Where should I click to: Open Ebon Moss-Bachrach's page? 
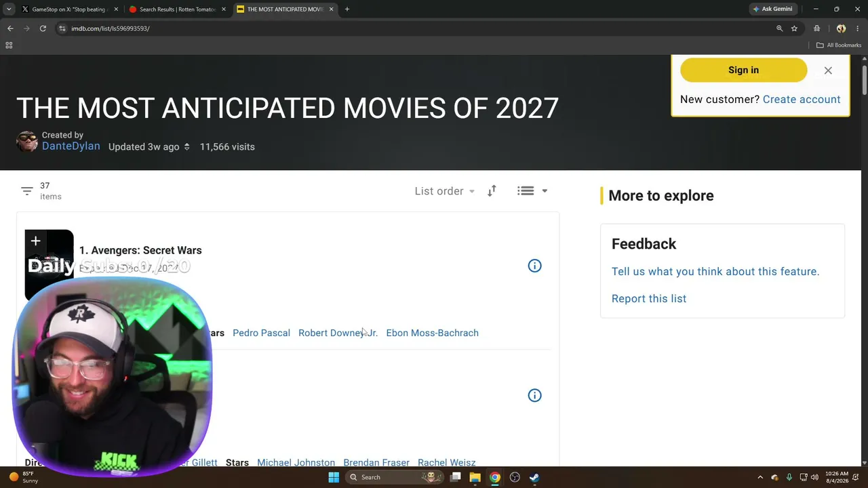click(432, 333)
